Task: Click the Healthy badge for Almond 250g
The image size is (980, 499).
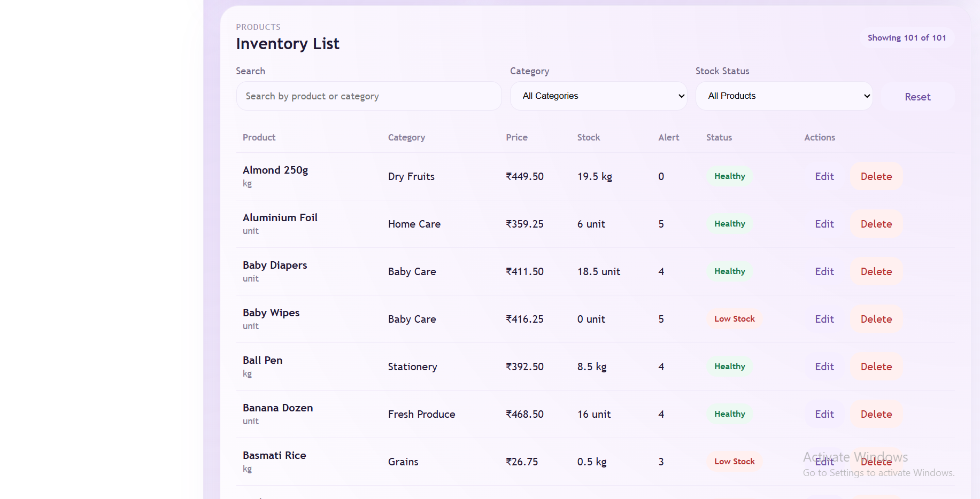Action: (730, 176)
